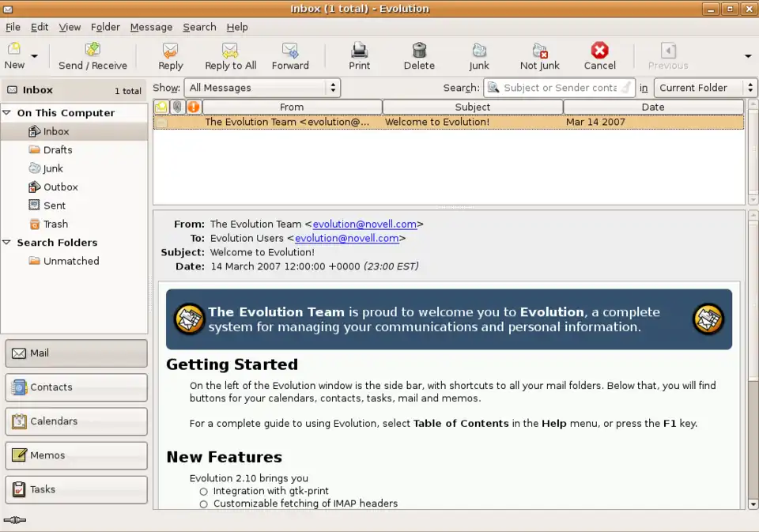Click the Not Junk toolbar icon
Screen dimensions: 759x532
[x=539, y=51]
